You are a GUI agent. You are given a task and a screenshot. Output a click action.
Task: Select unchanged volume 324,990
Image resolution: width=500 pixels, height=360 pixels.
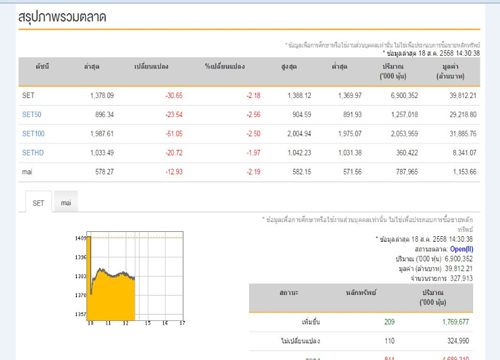pos(458,341)
